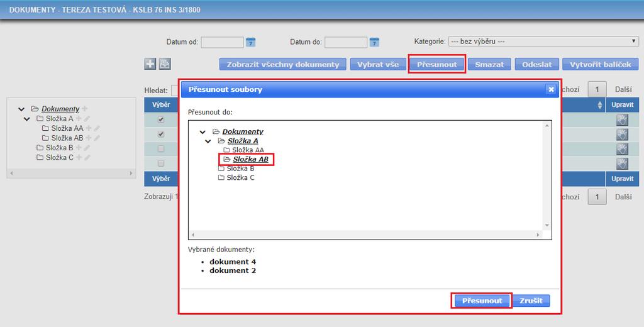This screenshot has height=327, width=644.
Task: Click plus icon beside sidebar Složka AA
Action: 88,128
